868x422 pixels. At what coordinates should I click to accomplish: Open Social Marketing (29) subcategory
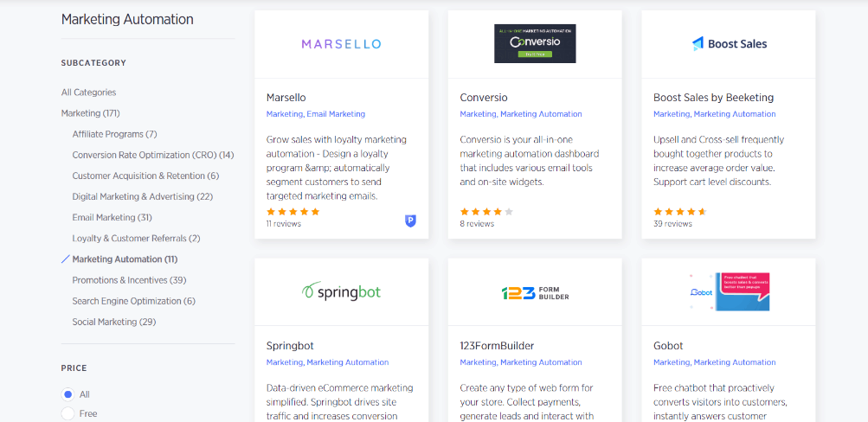click(x=114, y=322)
